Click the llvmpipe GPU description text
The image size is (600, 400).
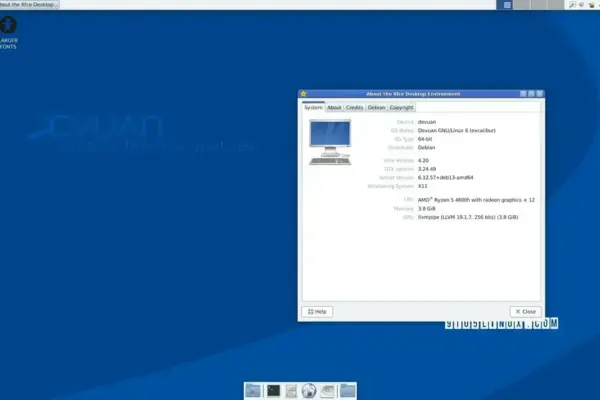468,217
